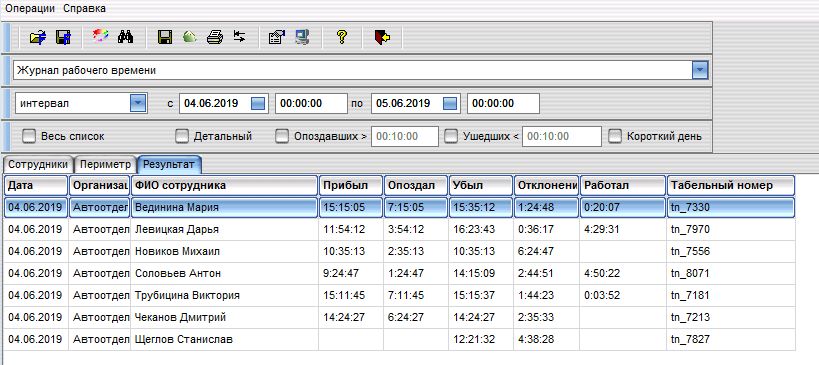The image size is (819, 365).
Task: Click the Ушедших threshold time field
Action: (562, 136)
